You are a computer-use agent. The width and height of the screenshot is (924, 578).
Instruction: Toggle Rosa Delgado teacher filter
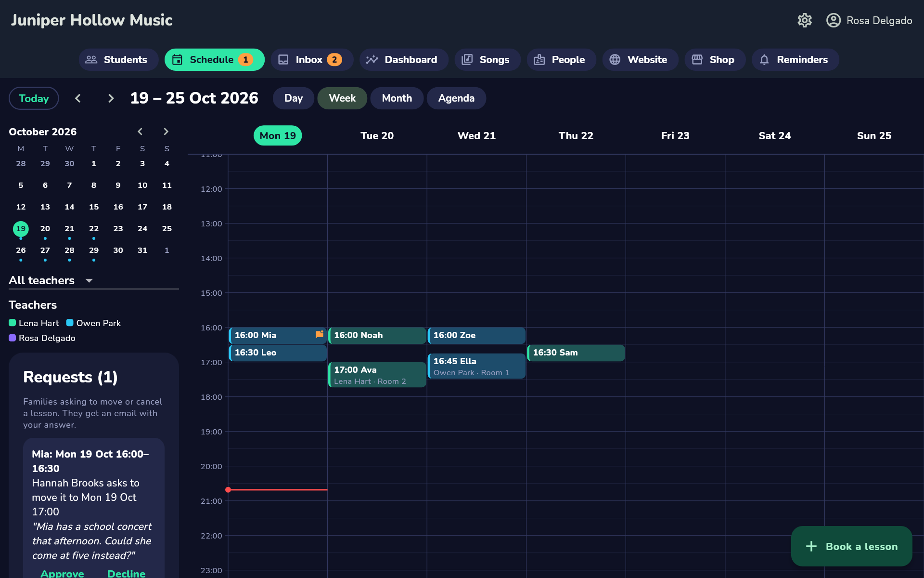[42, 338]
